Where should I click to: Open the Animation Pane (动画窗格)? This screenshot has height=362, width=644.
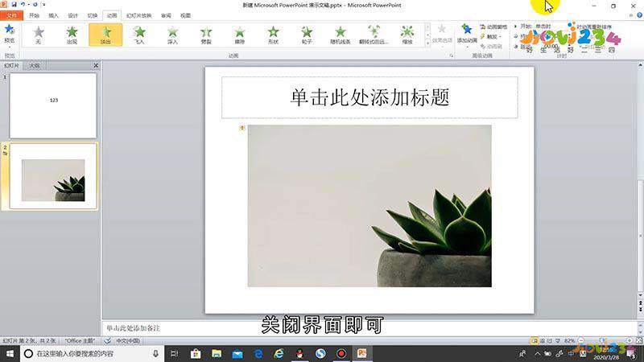click(493, 27)
